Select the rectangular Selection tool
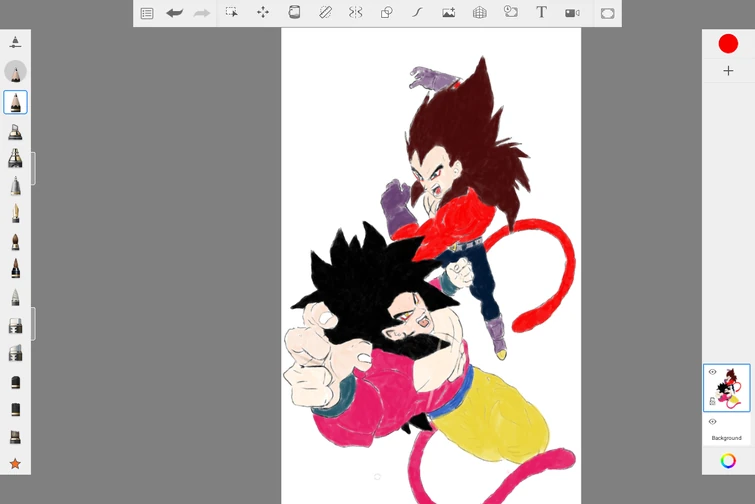Screen dimensions: 755x504 232,12
